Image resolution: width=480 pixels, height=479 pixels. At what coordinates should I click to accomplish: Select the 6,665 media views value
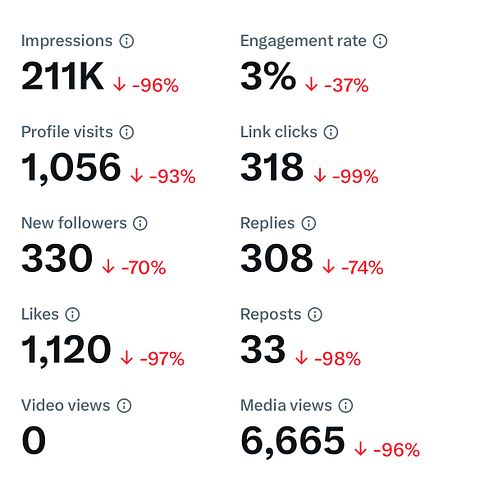point(293,441)
